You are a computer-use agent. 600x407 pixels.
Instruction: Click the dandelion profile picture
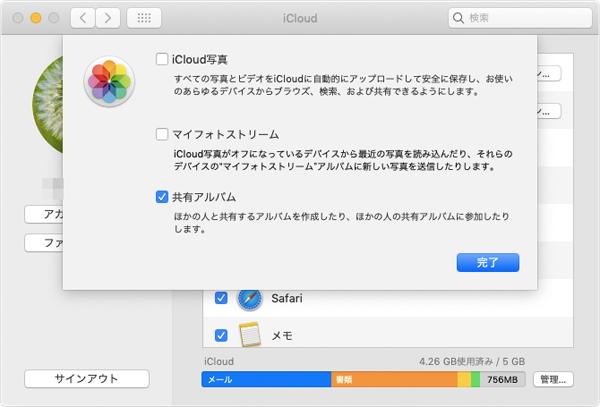point(48,105)
